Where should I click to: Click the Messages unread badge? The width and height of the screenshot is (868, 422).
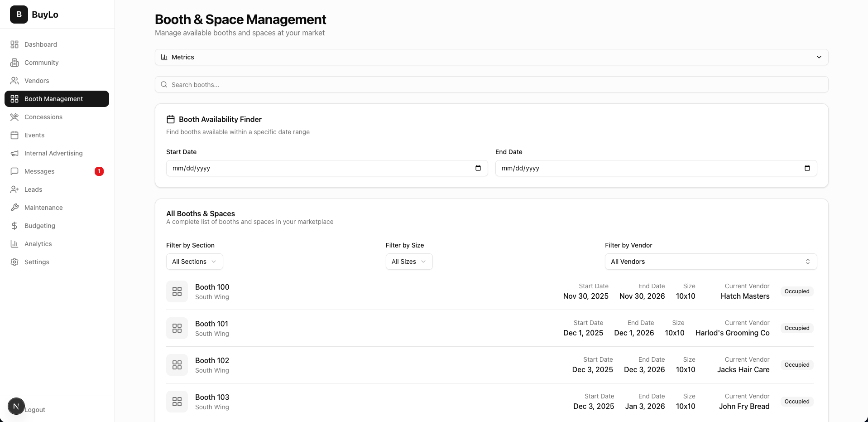[99, 171]
